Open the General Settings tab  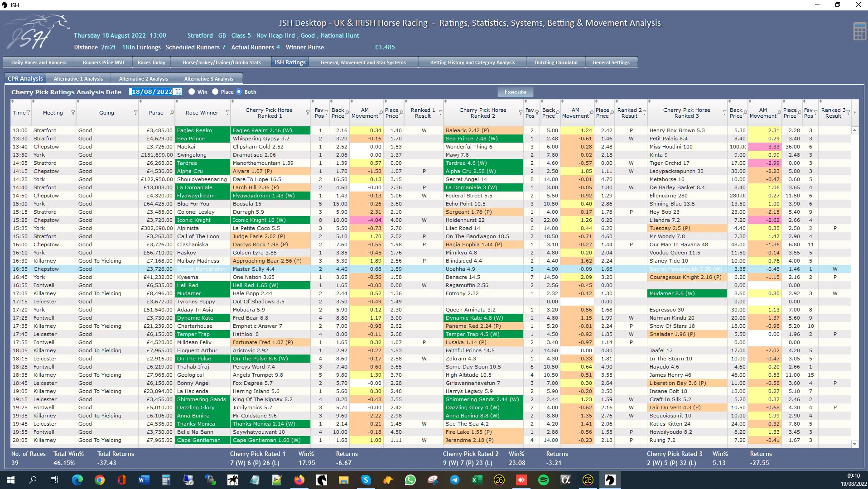pyautogui.click(x=611, y=62)
